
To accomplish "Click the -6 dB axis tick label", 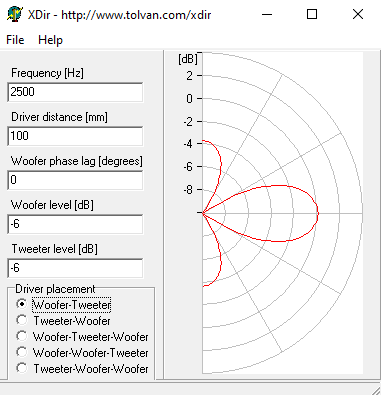I will click(188, 167).
